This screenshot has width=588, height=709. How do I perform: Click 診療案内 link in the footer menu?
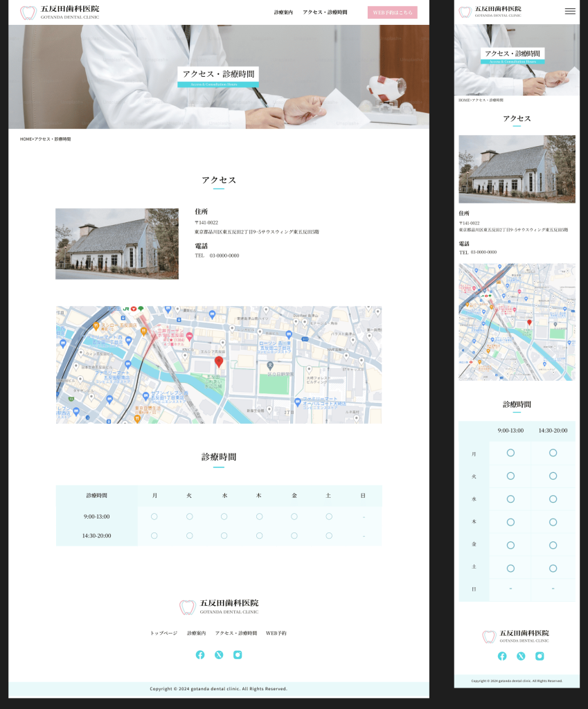(x=196, y=634)
